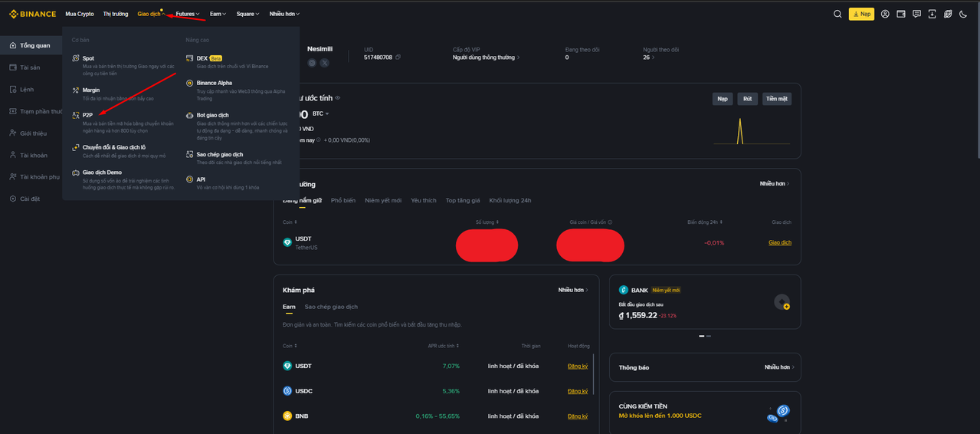This screenshot has width=980, height=434.
Task: Click the Giới thiệu sidebar icon
Action: (x=13, y=133)
